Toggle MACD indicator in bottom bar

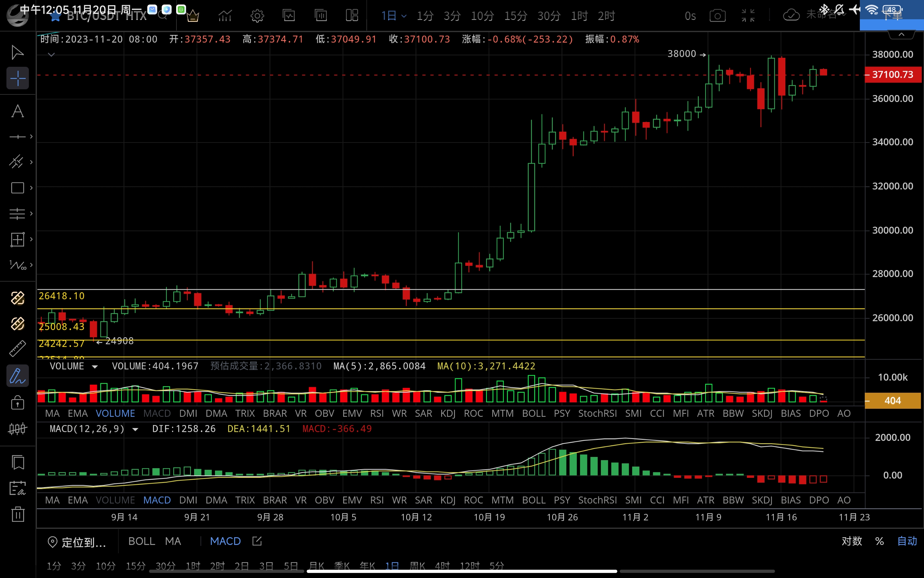click(x=225, y=541)
